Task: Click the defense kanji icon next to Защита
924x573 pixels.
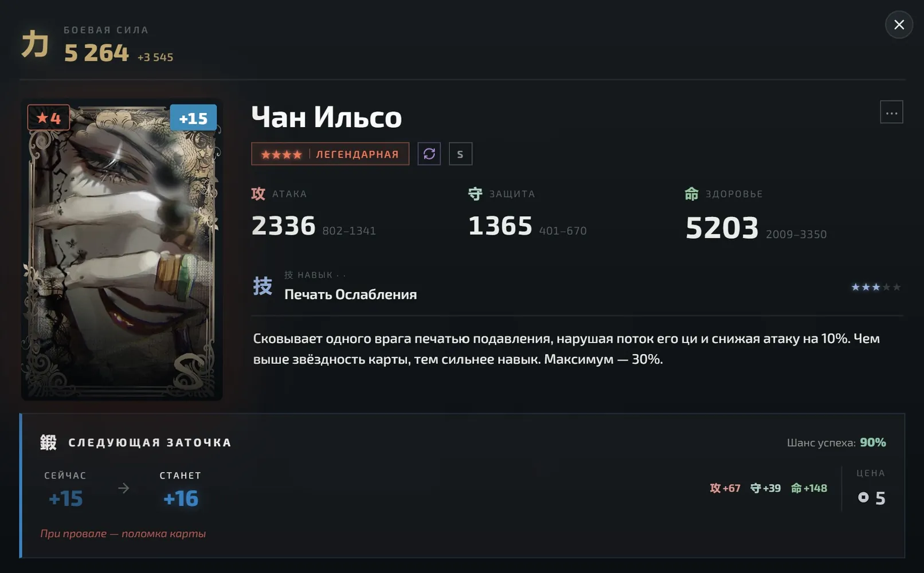Action: [475, 194]
